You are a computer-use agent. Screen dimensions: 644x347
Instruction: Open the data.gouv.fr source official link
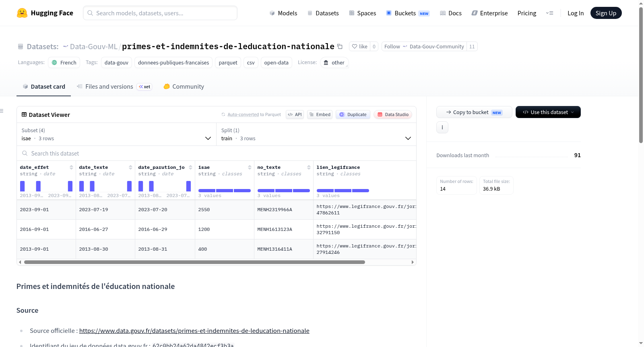(x=194, y=330)
